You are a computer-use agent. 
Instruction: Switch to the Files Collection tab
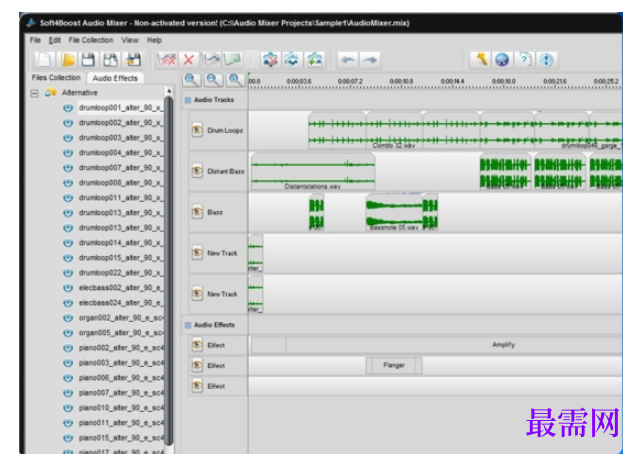coord(56,77)
